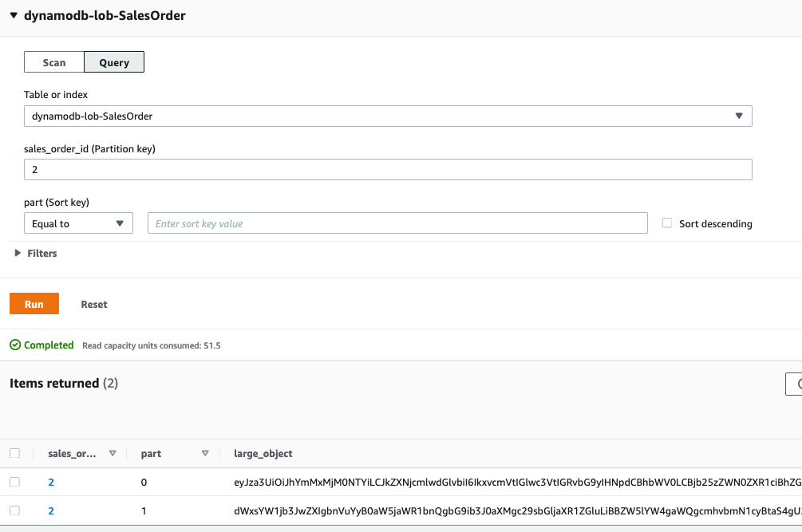Open sales order 2 link in part 1 row
Viewport: 802px width, 532px height.
pyautogui.click(x=51, y=510)
